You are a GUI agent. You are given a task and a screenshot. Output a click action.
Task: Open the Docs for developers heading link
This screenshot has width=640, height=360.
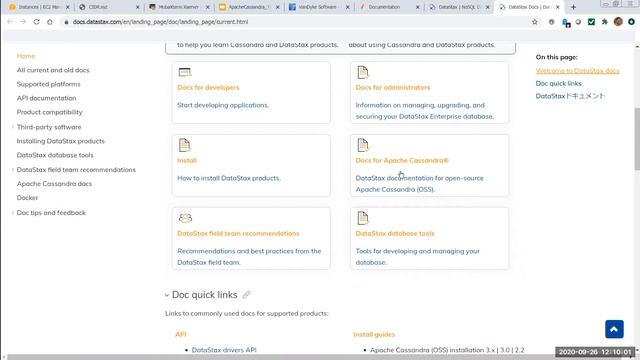point(208,87)
